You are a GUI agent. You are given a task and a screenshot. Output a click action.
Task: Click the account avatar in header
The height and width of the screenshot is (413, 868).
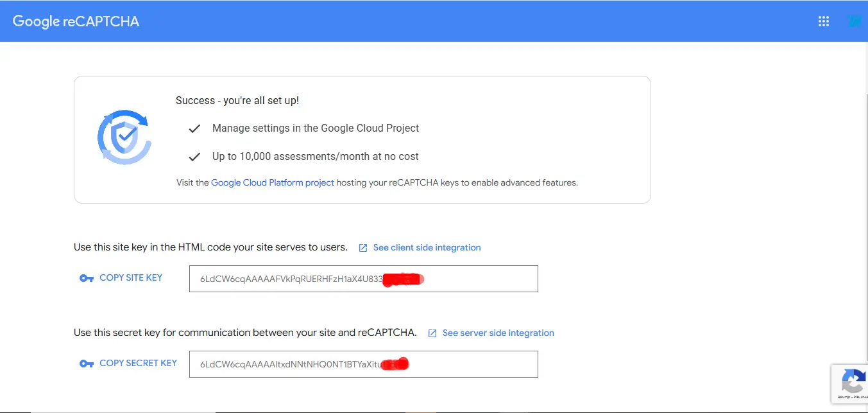[x=855, y=21]
